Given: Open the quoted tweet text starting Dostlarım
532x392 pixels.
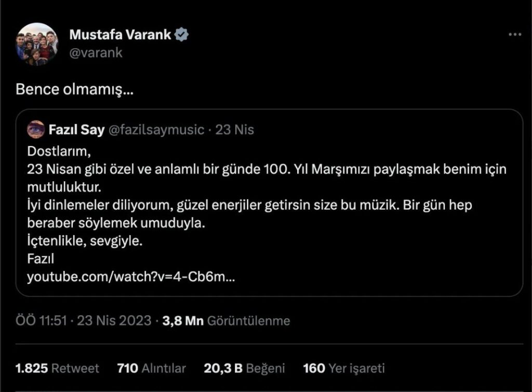Looking at the screenshot, I should coord(267,213).
